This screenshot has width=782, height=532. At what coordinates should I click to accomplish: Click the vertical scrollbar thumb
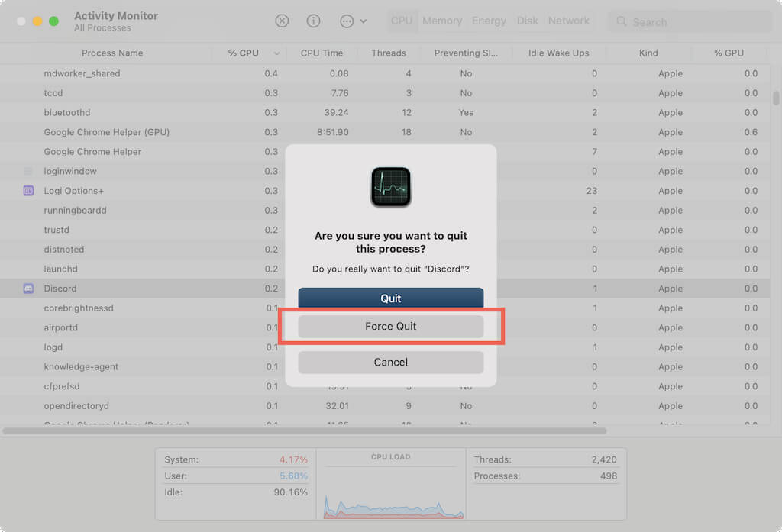(x=776, y=98)
